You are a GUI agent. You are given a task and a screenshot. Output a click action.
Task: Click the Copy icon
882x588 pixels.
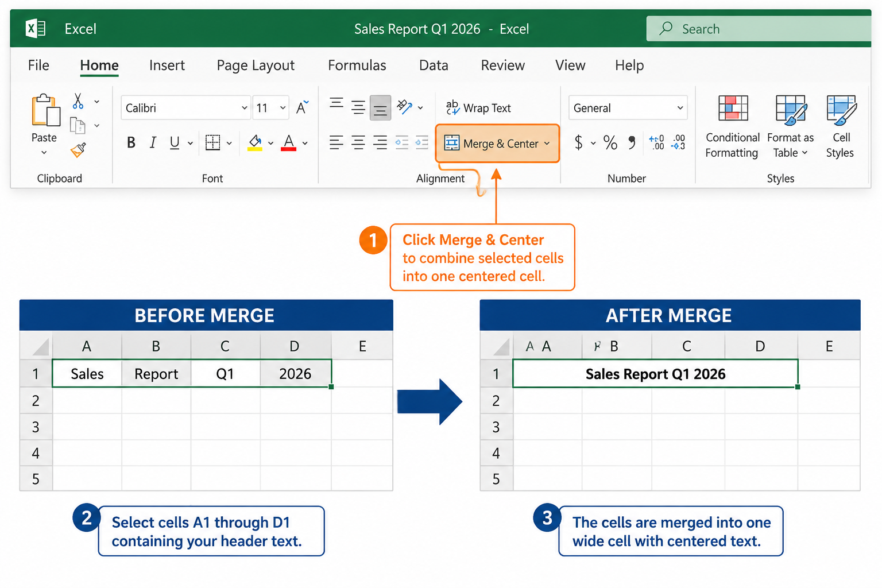click(x=78, y=125)
